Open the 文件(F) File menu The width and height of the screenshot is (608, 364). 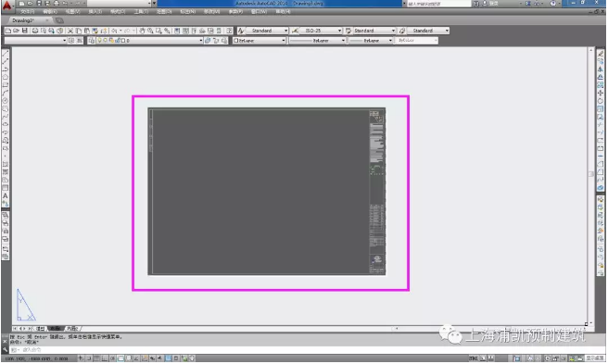(x=28, y=12)
